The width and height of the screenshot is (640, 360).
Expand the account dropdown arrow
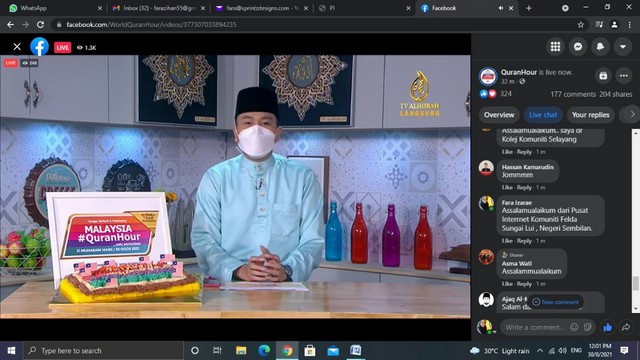(622, 47)
